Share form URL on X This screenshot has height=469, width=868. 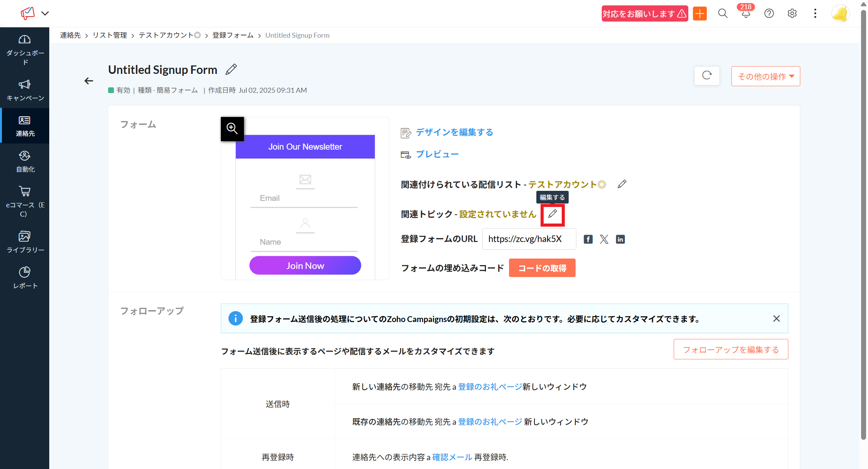coord(604,239)
